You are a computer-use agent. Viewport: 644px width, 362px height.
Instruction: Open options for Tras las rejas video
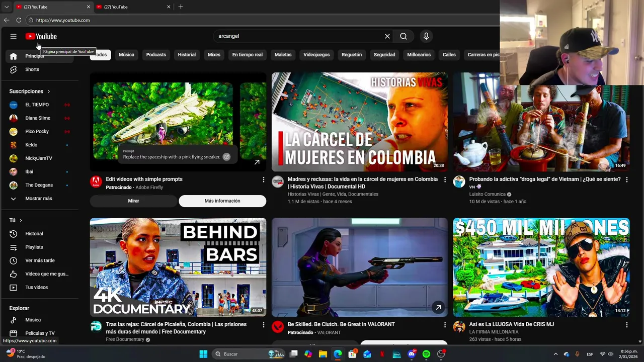point(263,325)
